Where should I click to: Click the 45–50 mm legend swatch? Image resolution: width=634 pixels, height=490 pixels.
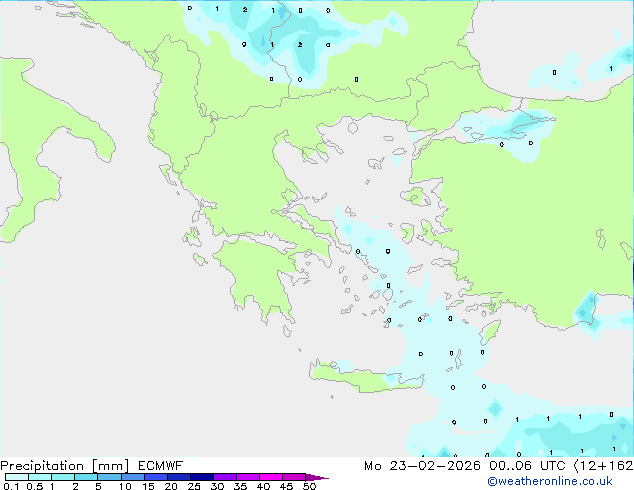pyautogui.click(x=294, y=477)
